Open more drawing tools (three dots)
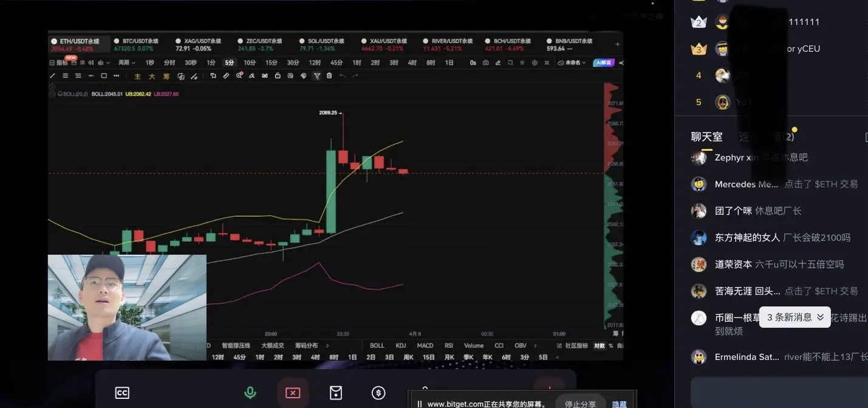 (x=117, y=75)
